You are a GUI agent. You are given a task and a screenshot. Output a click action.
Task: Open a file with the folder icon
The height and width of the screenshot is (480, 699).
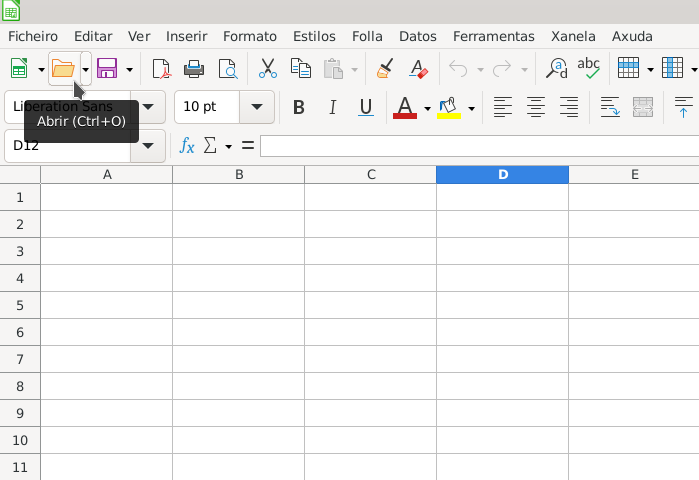click(x=63, y=69)
